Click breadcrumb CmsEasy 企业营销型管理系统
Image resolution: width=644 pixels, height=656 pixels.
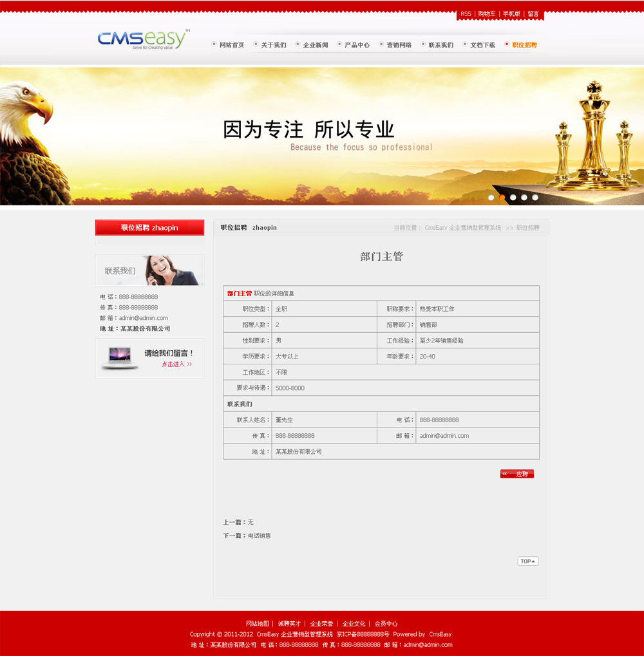click(462, 228)
